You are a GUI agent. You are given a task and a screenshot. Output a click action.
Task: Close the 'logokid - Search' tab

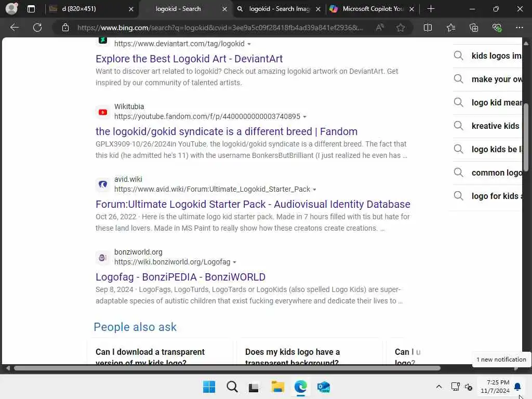(x=224, y=9)
